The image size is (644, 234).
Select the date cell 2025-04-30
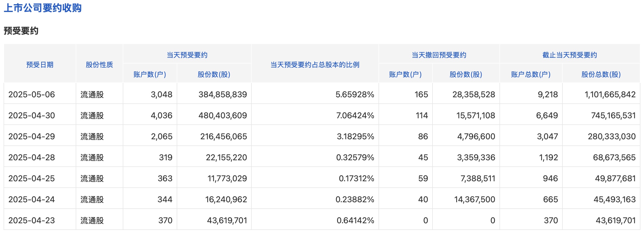click(32, 115)
